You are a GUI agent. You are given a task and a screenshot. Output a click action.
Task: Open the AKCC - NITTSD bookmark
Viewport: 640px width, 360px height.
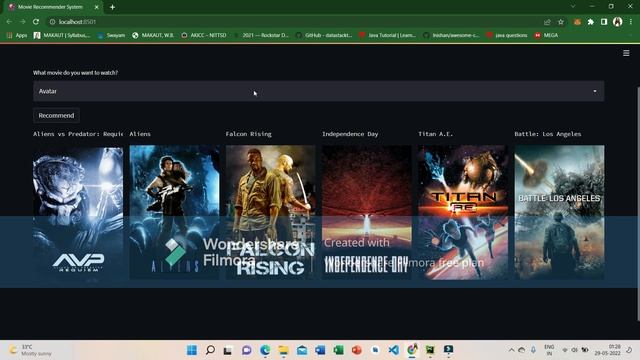point(204,35)
